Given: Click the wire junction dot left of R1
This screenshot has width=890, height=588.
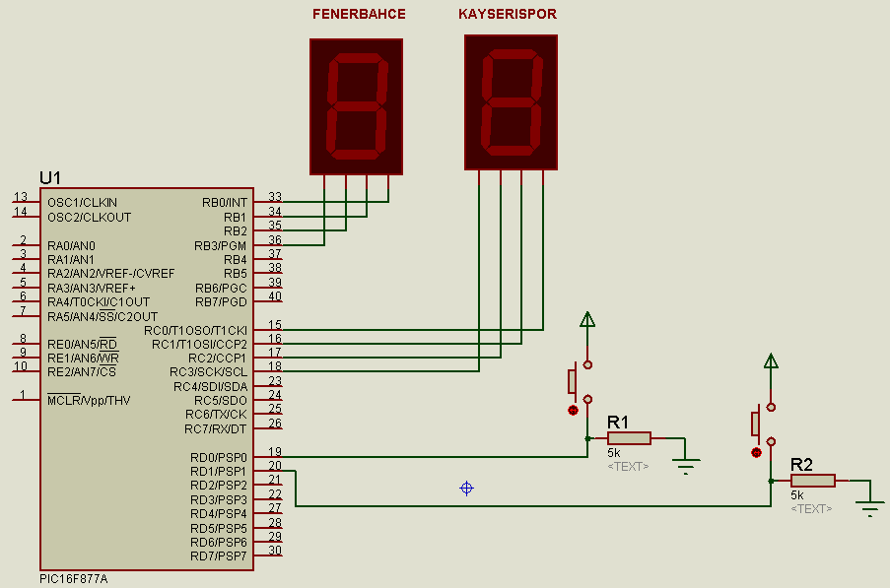Looking at the screenshot, I should pyautogui.click(x=587, y=438).
